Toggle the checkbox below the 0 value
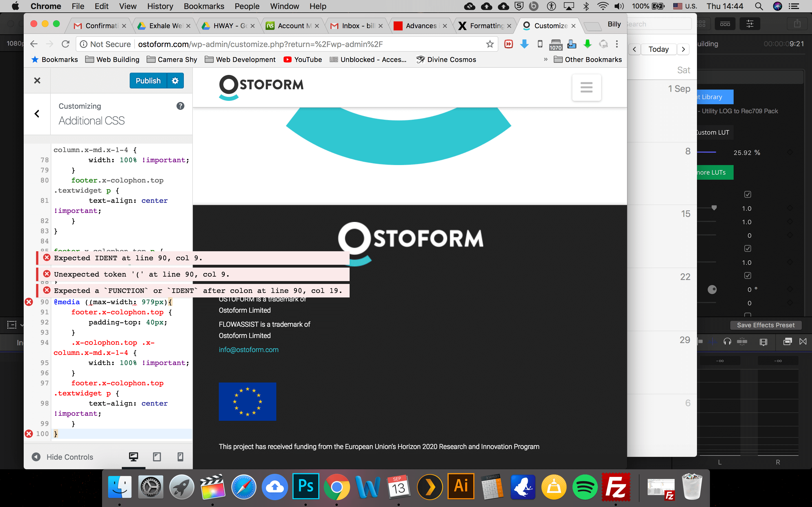812x507 pixels. point(748,248)
